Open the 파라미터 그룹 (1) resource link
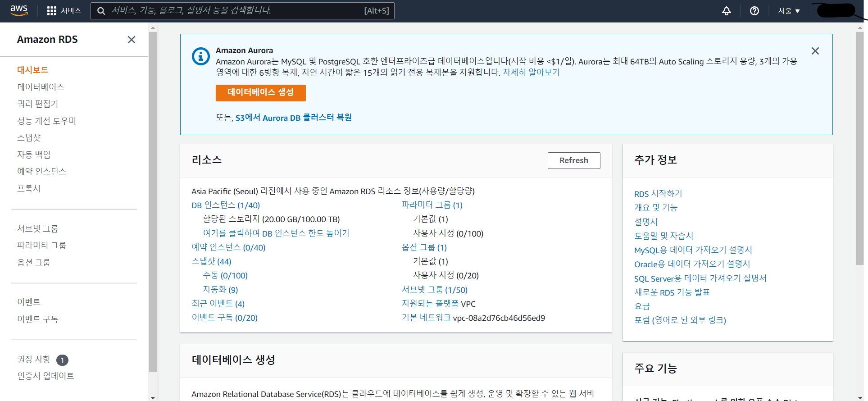This screenshot has width=868, height=401. (x=432, y=205)
